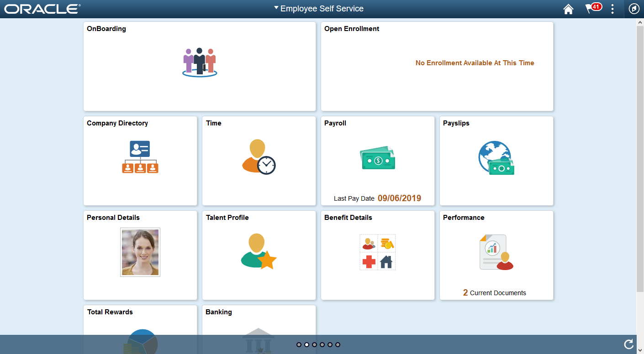Click the Performance tile title
This screenshot has height=354, width=644.
[464, 218]
